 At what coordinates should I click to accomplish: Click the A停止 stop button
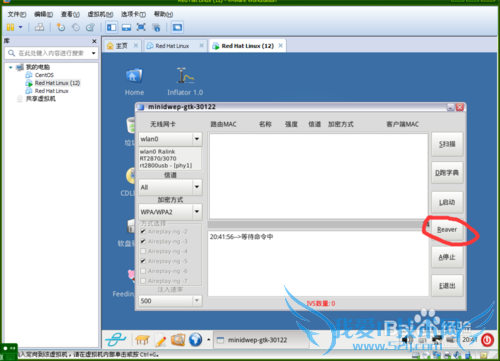[x=447, y=257]
